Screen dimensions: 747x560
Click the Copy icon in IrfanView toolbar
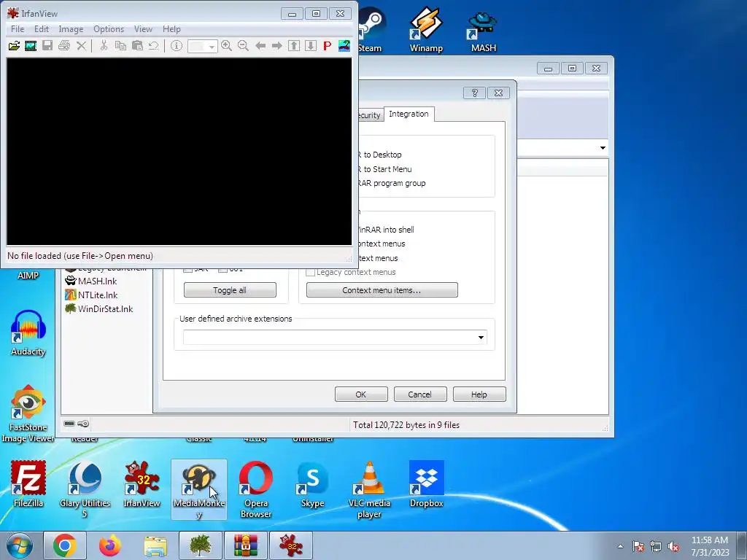pyautogui.click(x=120, y=46)
